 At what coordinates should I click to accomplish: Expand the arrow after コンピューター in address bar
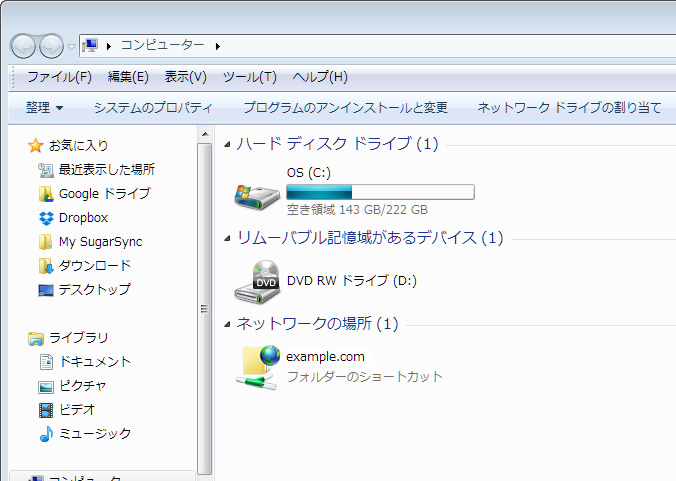pyautogui.click(x=218, y=46)
